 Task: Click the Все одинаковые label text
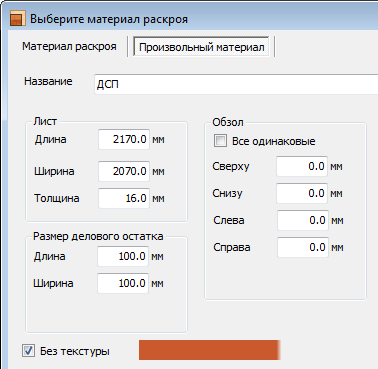pos(274,141)
